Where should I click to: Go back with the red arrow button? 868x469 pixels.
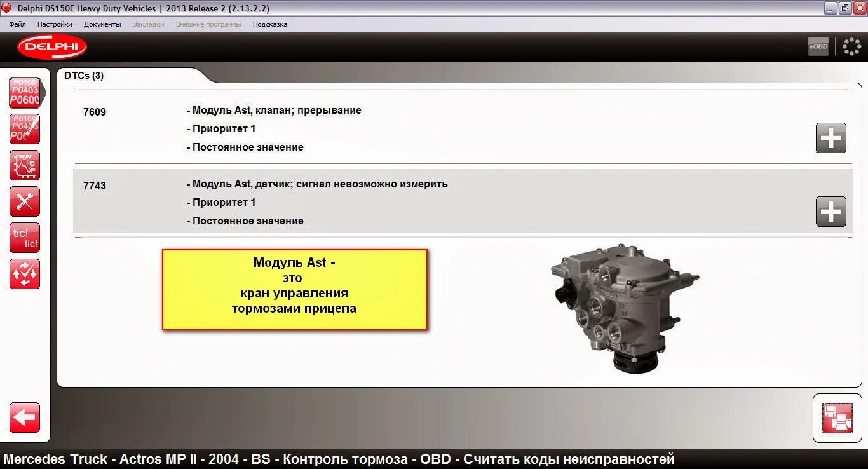click(25, 418)
